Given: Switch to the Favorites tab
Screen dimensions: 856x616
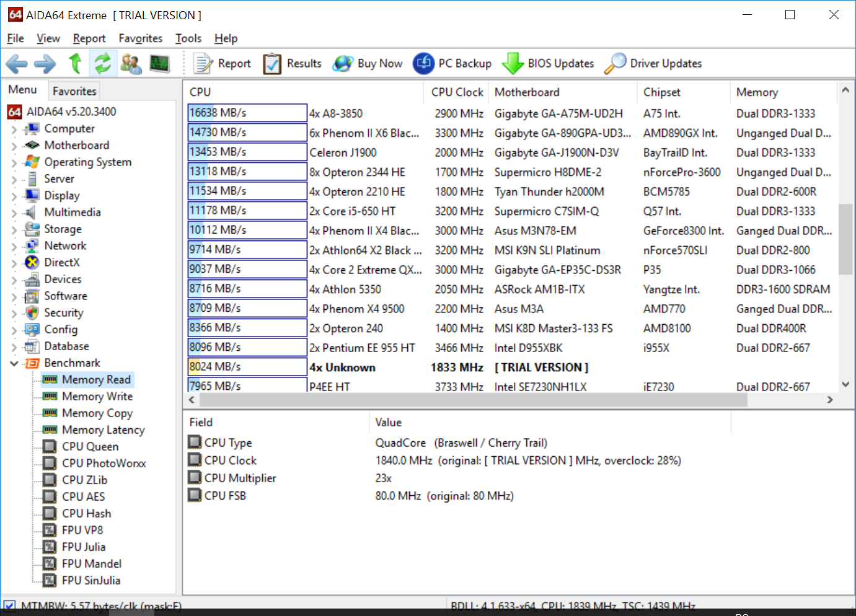Looking at the screenshot, I should (x=74, y=91).
